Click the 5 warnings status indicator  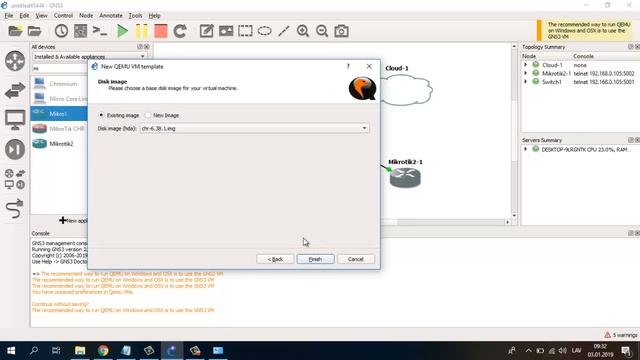620,335
